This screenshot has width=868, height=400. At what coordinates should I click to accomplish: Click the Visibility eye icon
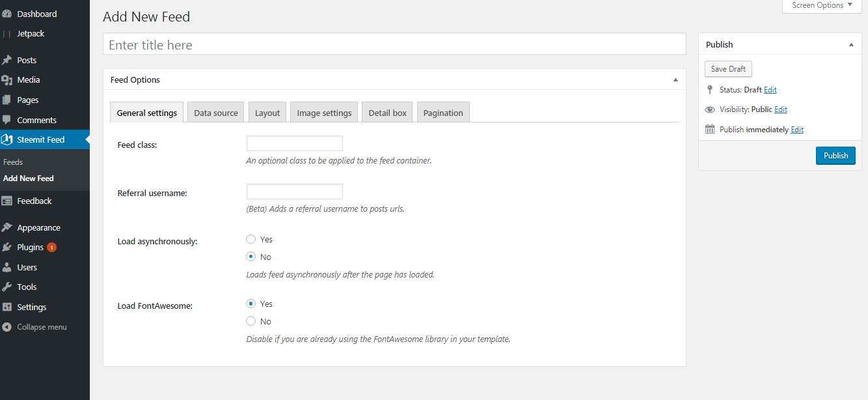click(710, 109)
